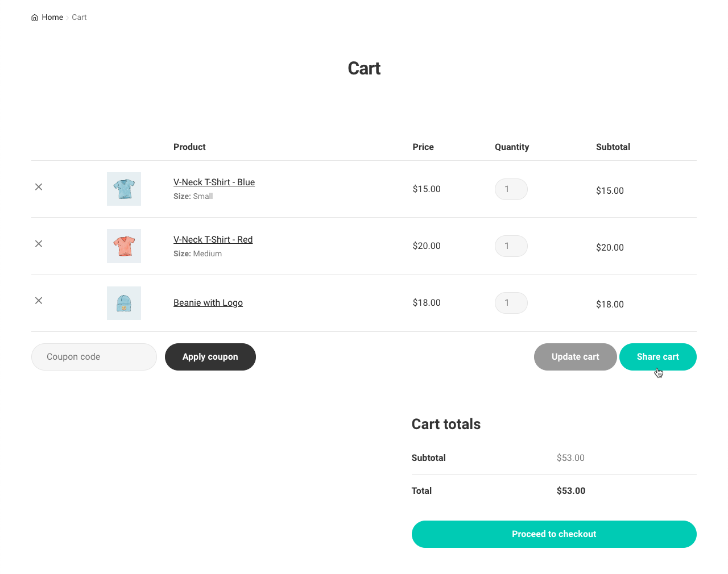Screen dimensions: 728x574
Task: Edit quantity for Beanie with Logo
Action: [x=511, y=303]
